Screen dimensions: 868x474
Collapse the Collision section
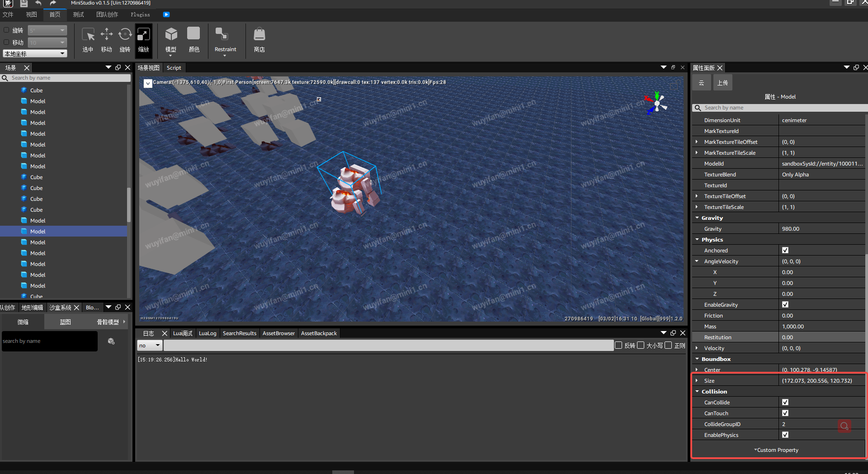(x=697, y=391)
